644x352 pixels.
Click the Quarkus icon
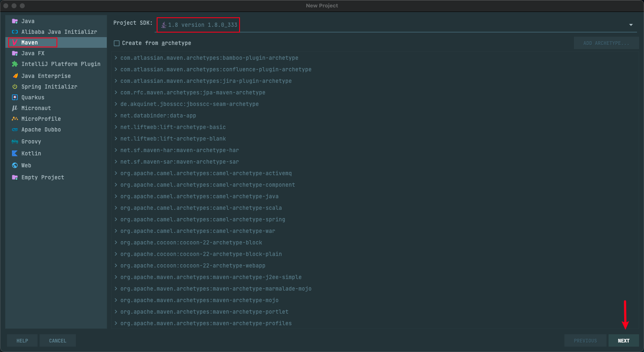[x=15, y=97]
